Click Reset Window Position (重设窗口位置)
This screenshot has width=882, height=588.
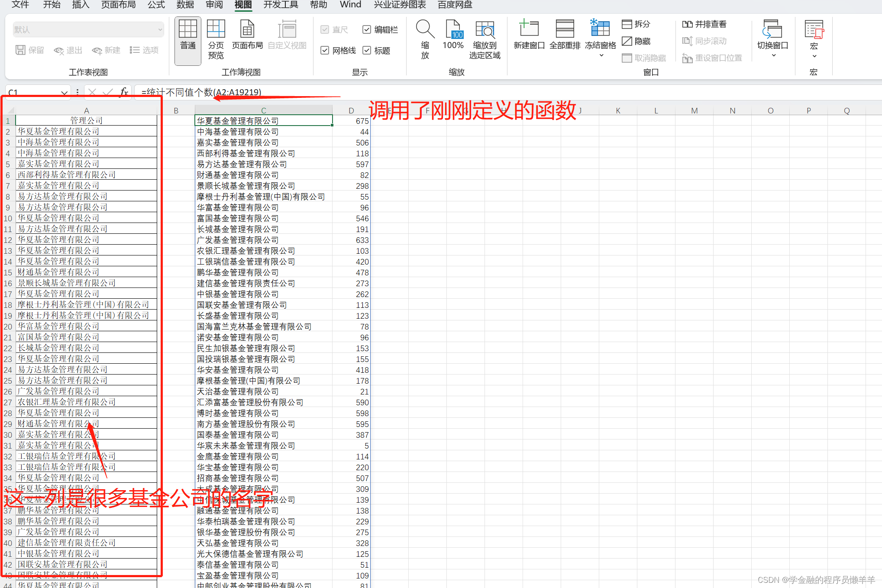tap(712, 58)
